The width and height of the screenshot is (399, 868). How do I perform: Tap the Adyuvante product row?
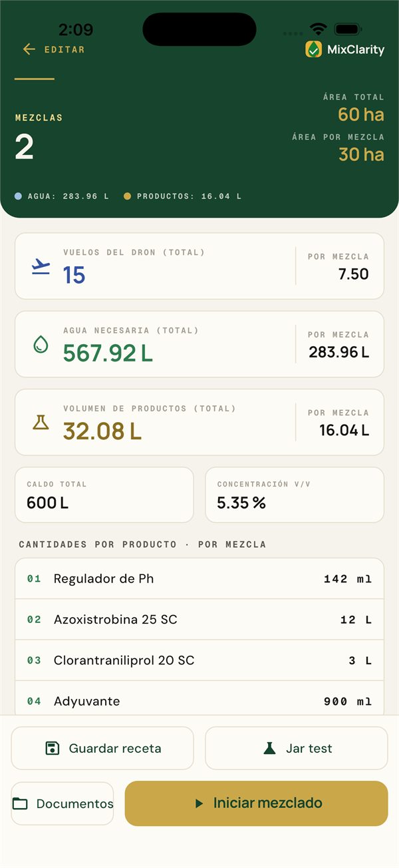point(199,698)
